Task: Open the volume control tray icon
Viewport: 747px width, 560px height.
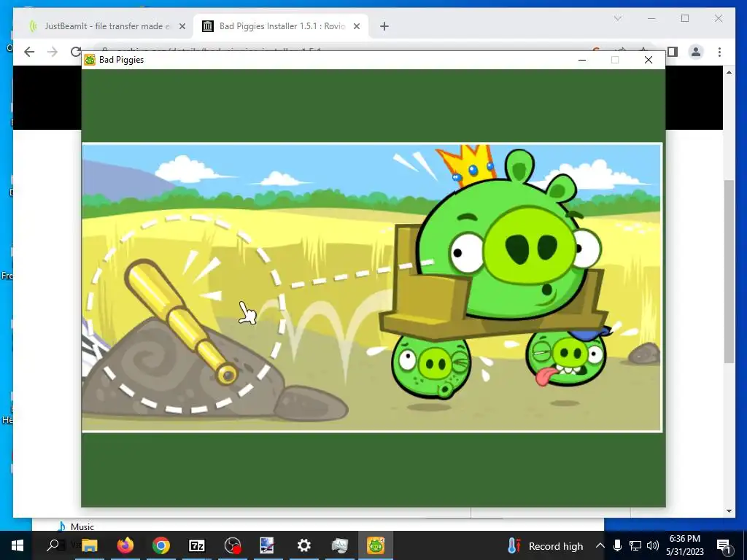Action: (x=653, y=545)
